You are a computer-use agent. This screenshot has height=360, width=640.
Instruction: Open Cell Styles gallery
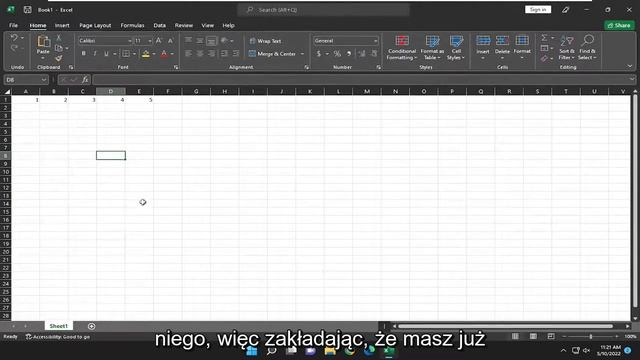(456, 48)
